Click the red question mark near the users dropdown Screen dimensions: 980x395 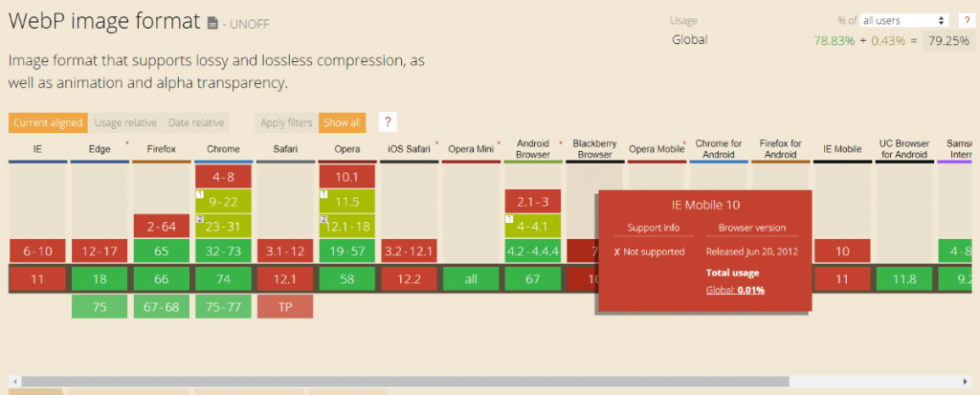click(966, 20)
